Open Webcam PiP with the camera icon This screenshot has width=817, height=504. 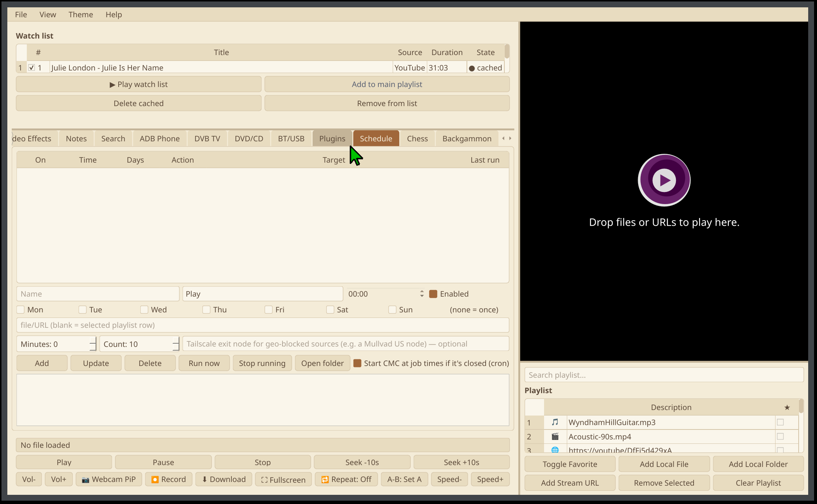[109, 479]
